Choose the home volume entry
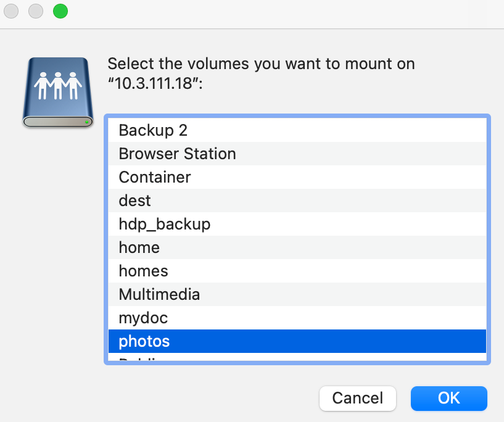The width and height of the screenshot is (504, 422). tap(139, 247)
